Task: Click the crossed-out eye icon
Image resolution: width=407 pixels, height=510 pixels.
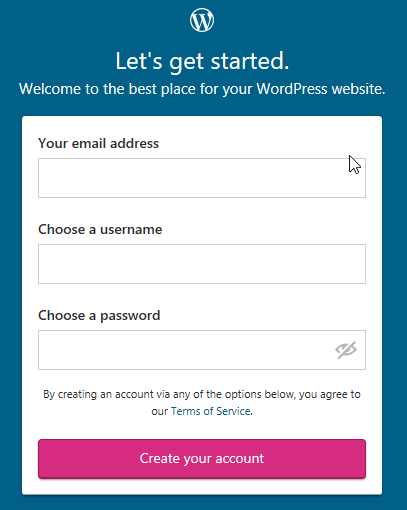Action: click(x=346, y=350)
